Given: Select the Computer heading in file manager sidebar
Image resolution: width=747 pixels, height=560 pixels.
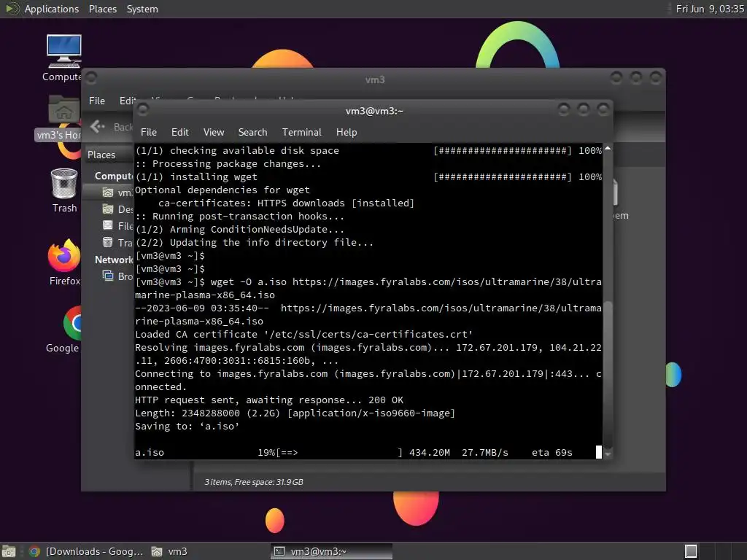Looking at the screenshot, I should tap(113, 176).
